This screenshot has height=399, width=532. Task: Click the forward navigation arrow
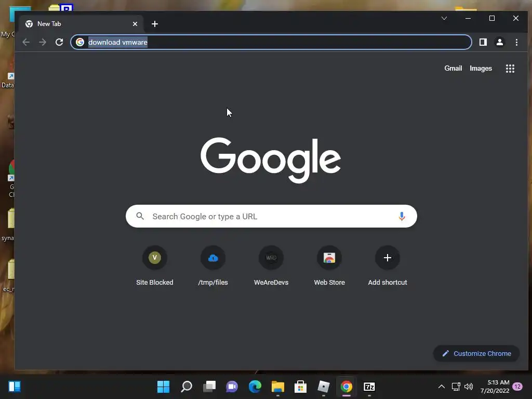click(43, 42)
